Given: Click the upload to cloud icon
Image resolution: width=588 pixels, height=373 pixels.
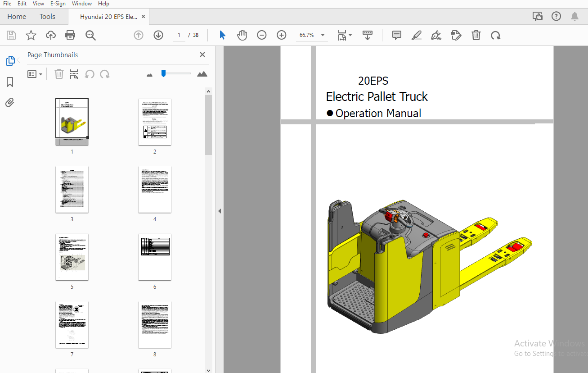Looking at the screenshot, I should (50, 35).
